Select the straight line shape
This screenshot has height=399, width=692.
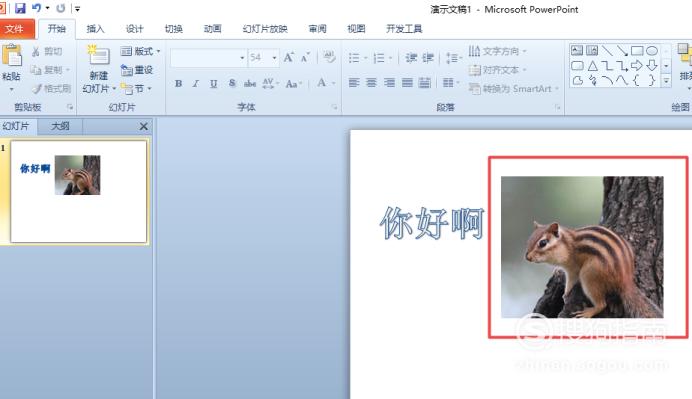[607, 50]
